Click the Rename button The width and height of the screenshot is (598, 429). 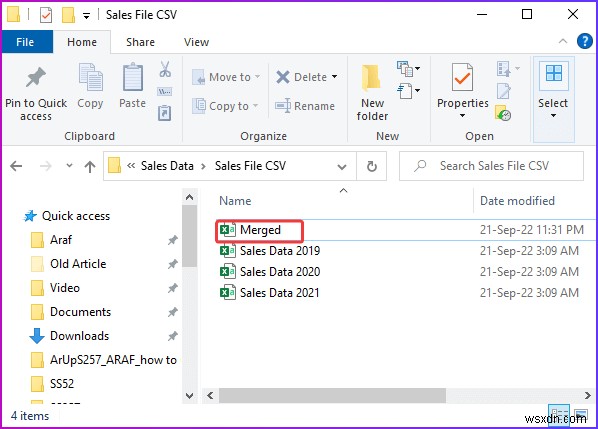point(305,106)
